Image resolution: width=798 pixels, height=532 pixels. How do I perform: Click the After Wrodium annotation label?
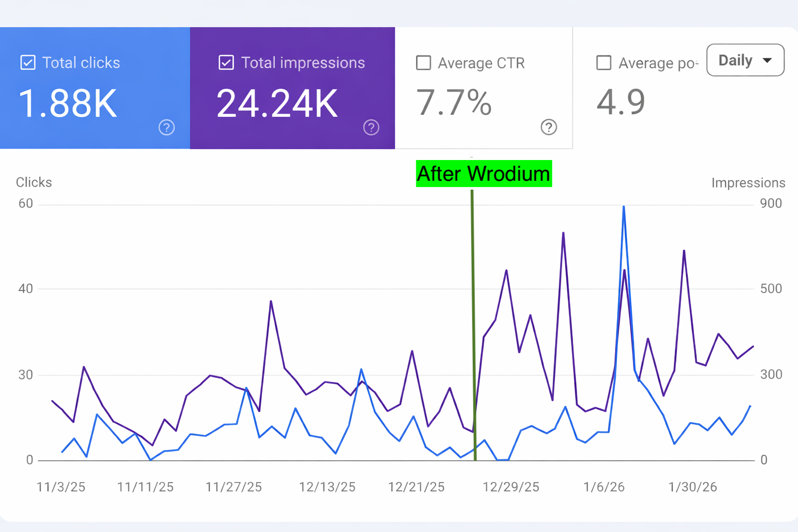coord(483,174)
